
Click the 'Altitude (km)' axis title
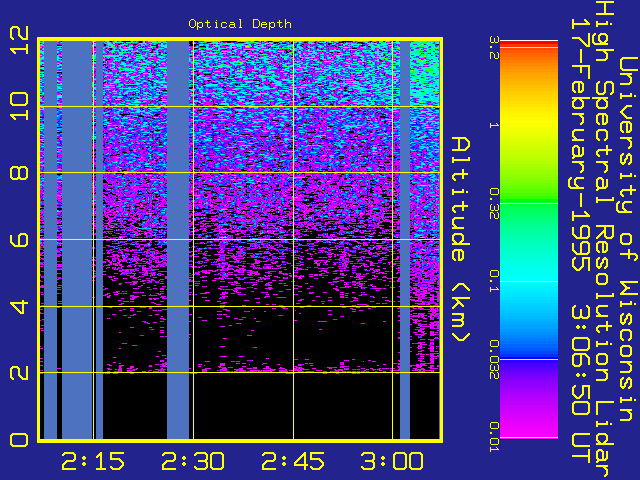461,240
